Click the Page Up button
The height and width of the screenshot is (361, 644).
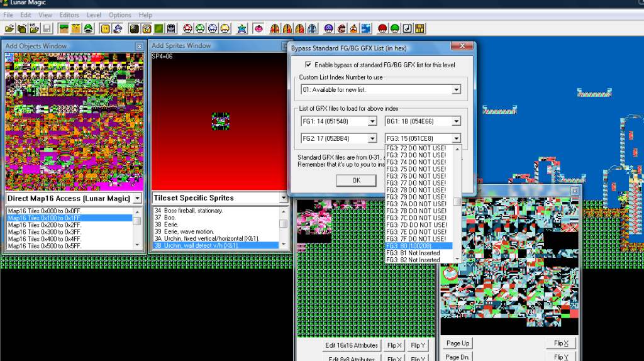(458, 343)
